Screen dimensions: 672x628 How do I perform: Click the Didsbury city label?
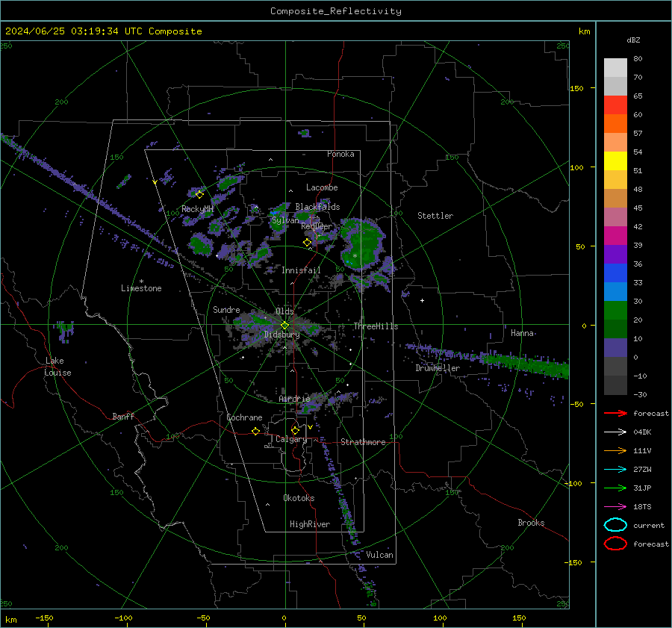pos(282,335)
